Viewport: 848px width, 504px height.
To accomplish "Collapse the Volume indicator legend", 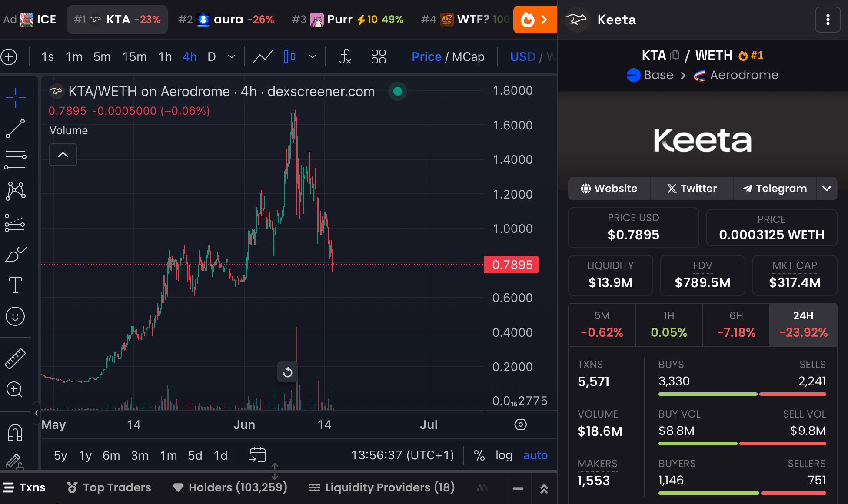I will (x=63, y=155).
